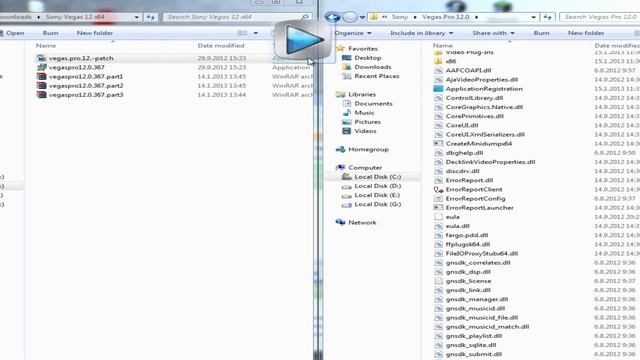The image size is (640, 360).
Task: Click the Computer icon in navigation pane
Action: click(340, 168)
